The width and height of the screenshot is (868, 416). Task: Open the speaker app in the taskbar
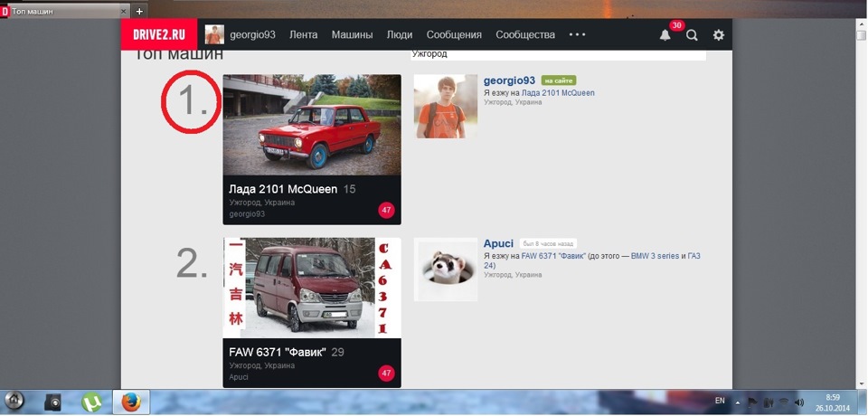point(53,402)
